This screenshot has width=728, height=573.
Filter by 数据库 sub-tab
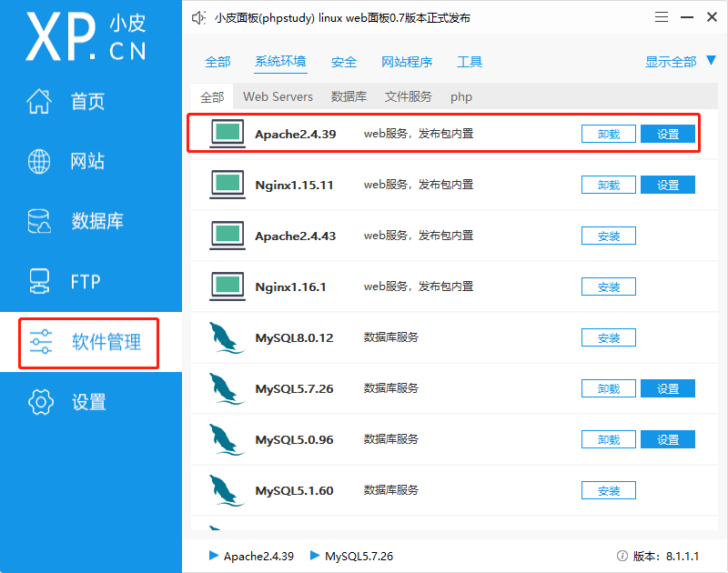click(x=349, y=96)
